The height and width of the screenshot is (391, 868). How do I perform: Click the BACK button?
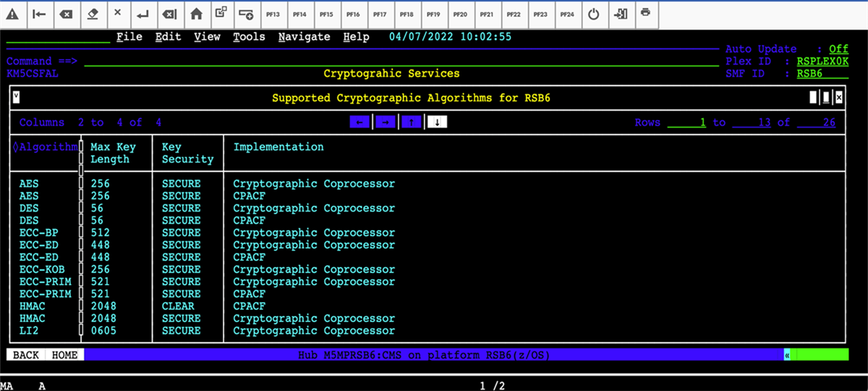pos(26,355)
